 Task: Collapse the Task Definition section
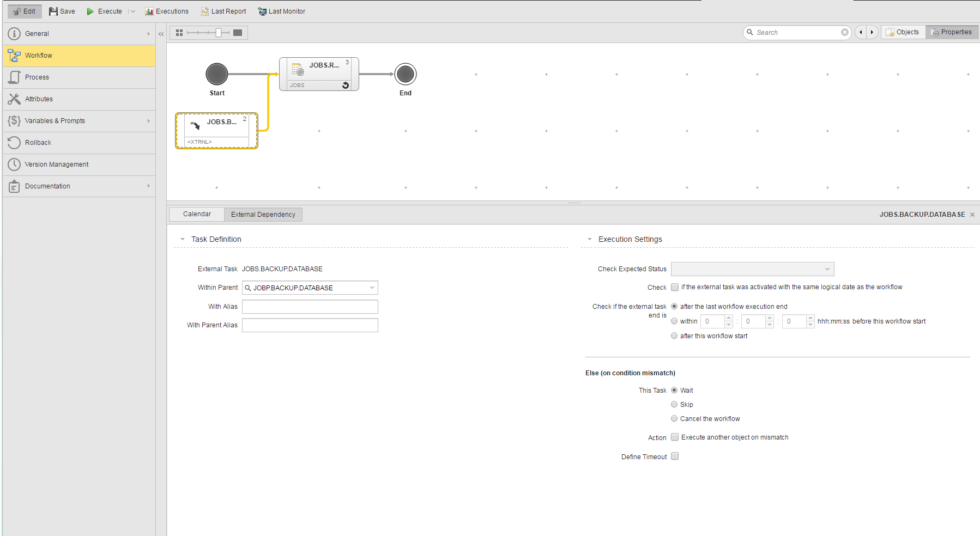[x=183, y=239]
